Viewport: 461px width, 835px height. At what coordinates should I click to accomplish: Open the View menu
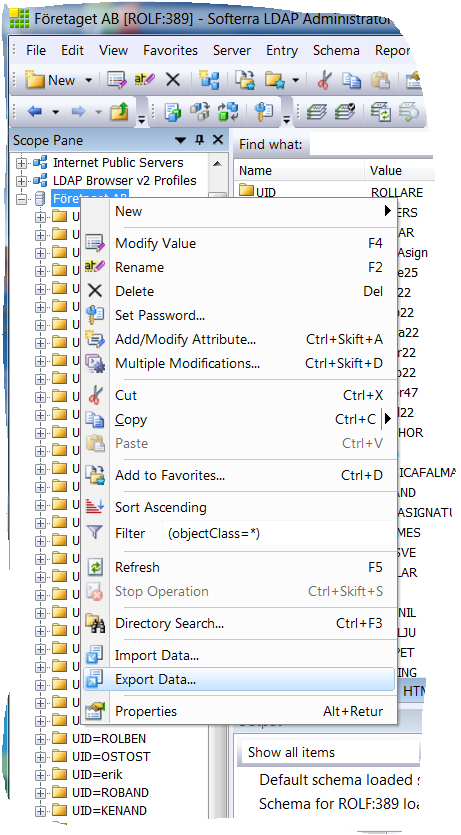pyautogui.click(x=113, y=51)
